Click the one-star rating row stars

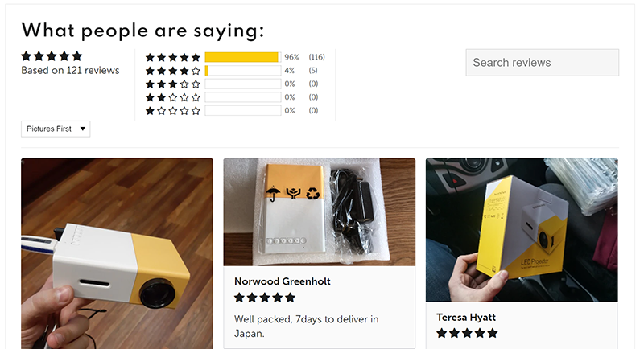point(172,111)
